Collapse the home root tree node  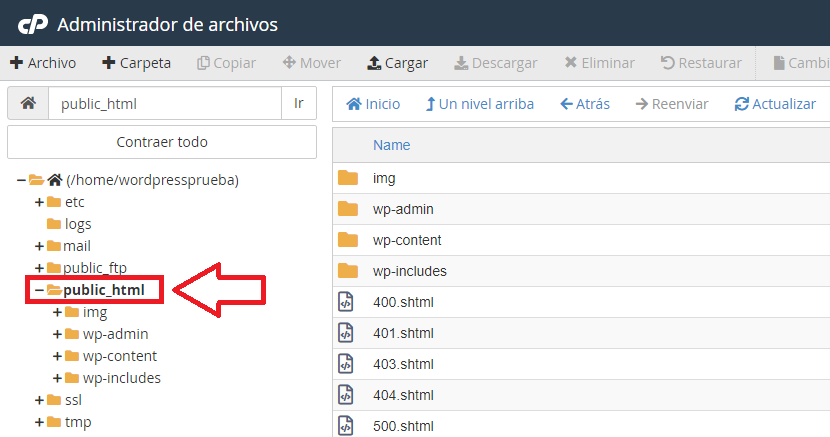point(21,180)
